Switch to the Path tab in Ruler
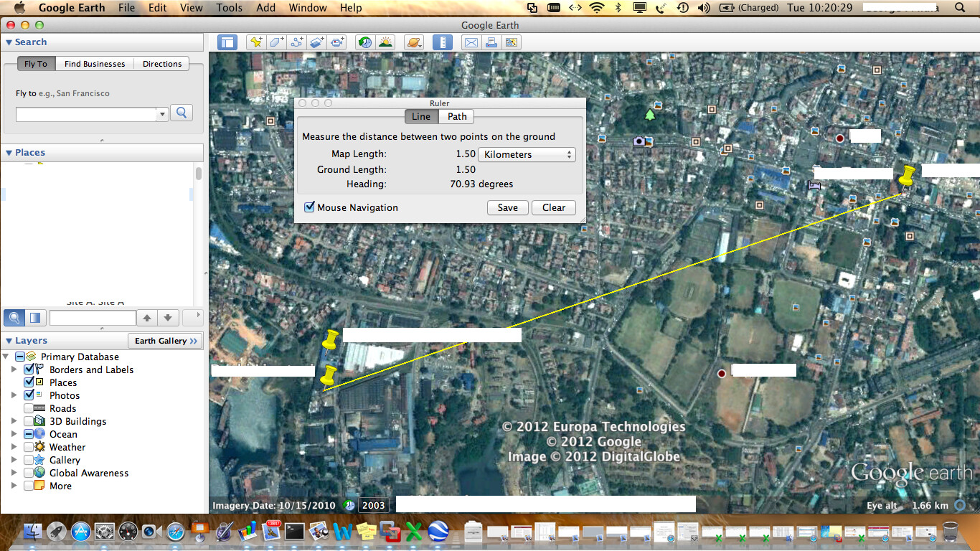This screenshot has height=551, width=980. (456, 116)
